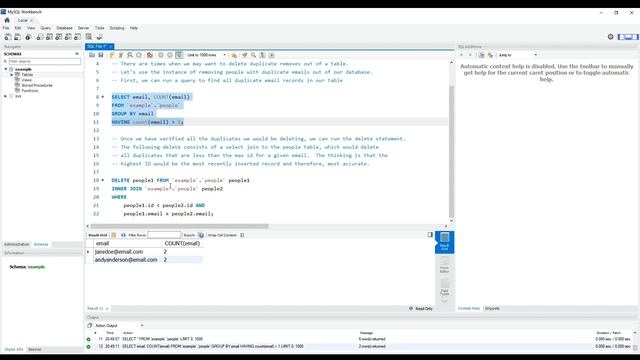Click the COUNT(email) column header
The height and width of the screenshot is (360, 640).
pos(182,243)
